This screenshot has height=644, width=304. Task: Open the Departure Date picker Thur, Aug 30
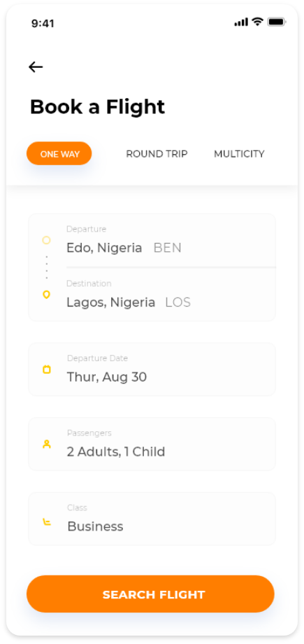pos(152,370)
